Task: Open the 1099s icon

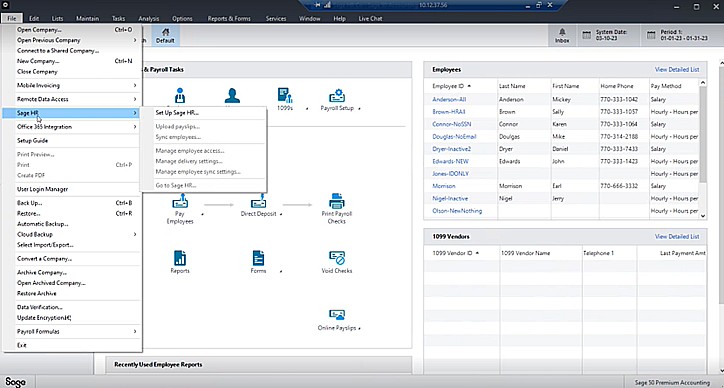Action: coord(285,96)
